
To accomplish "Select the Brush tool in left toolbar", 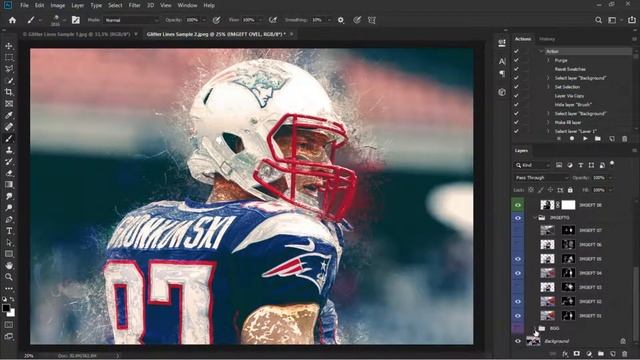I will 9,138.
